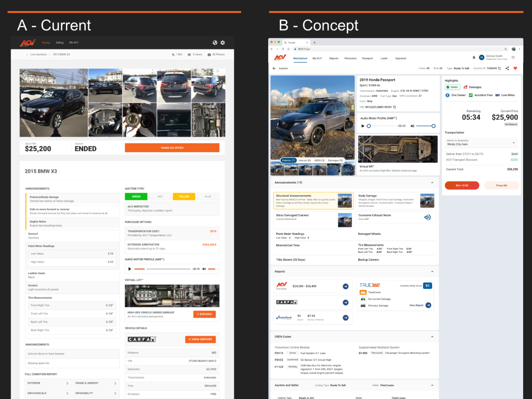Screen dimensions: 532x399
Task: Open the Windy City Auto dealership dropdown
Action: [x=481, y=142]
